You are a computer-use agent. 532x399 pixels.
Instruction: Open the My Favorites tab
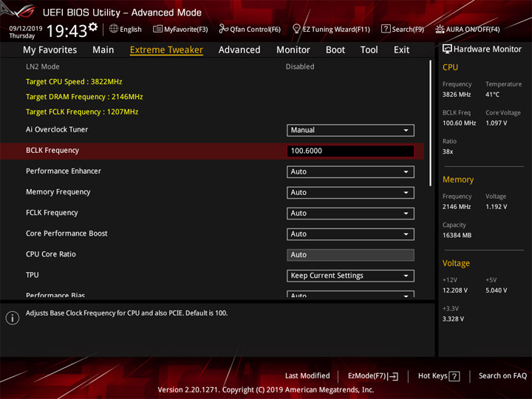[x=50, y=50]
